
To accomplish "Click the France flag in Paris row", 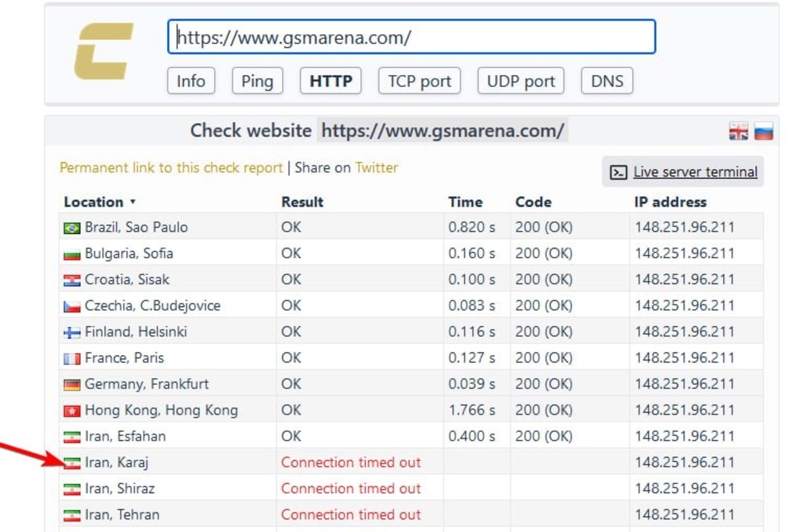I will click(x=72, y=359).
